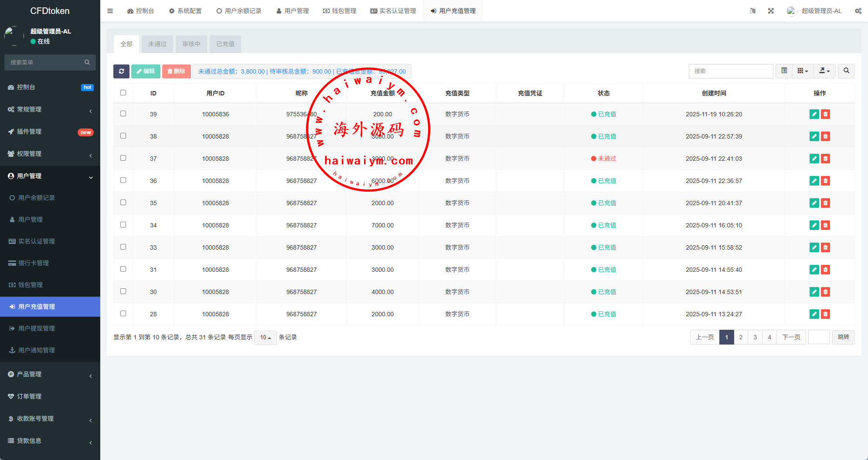The height and width of the screenshot is (460, 868).
Task: Click the 跳转 jump button
Action: [843, 337]
